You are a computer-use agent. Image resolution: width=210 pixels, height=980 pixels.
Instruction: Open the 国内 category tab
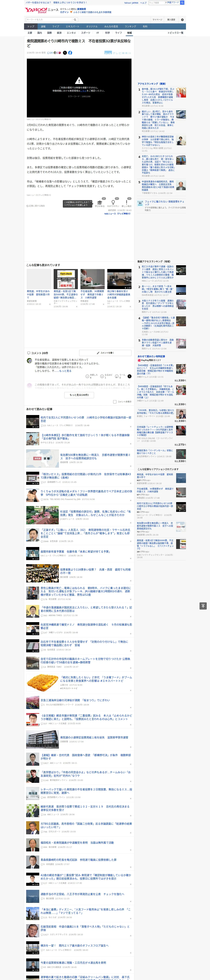(39, 33)
